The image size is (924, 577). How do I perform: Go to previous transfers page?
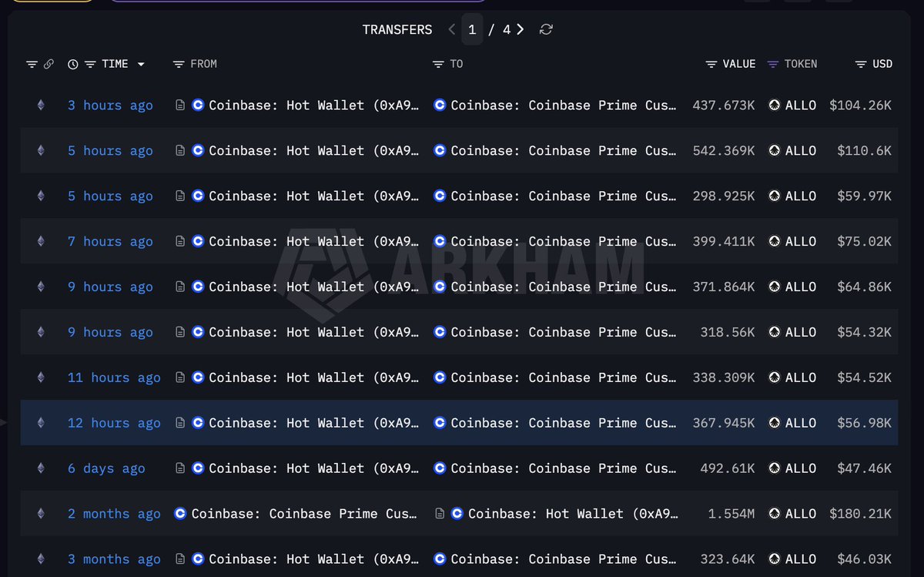pos(452,29)
